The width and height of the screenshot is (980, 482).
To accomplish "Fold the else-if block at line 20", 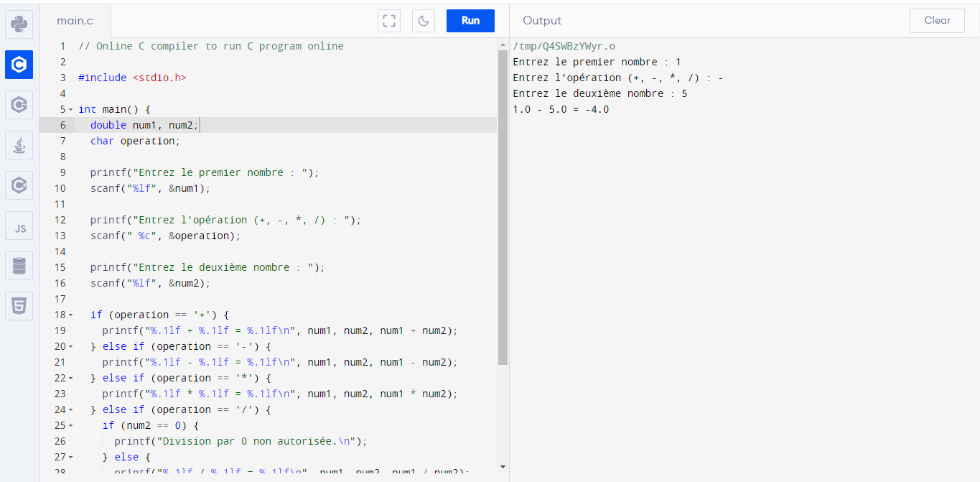I will [x=70, y=347].
